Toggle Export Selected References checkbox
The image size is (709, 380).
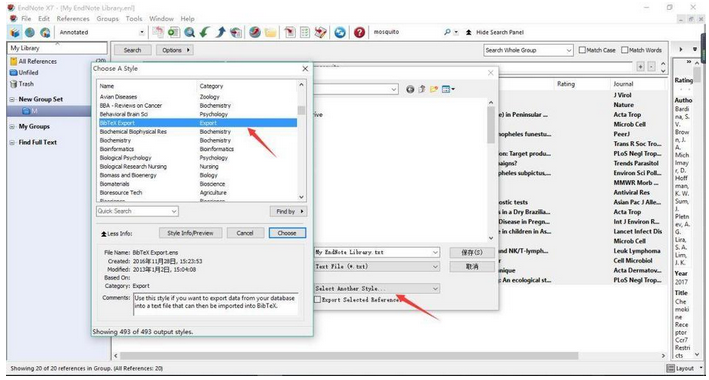coord(318,299)
